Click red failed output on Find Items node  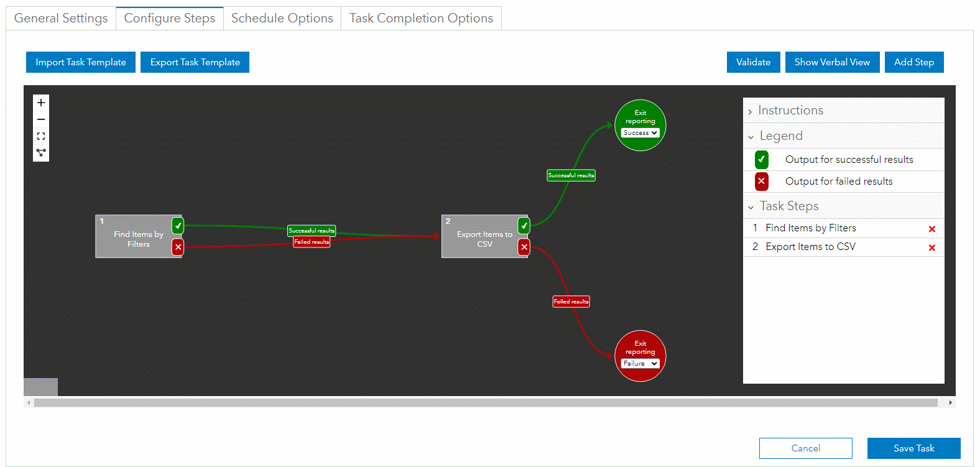tap(178, 247)
